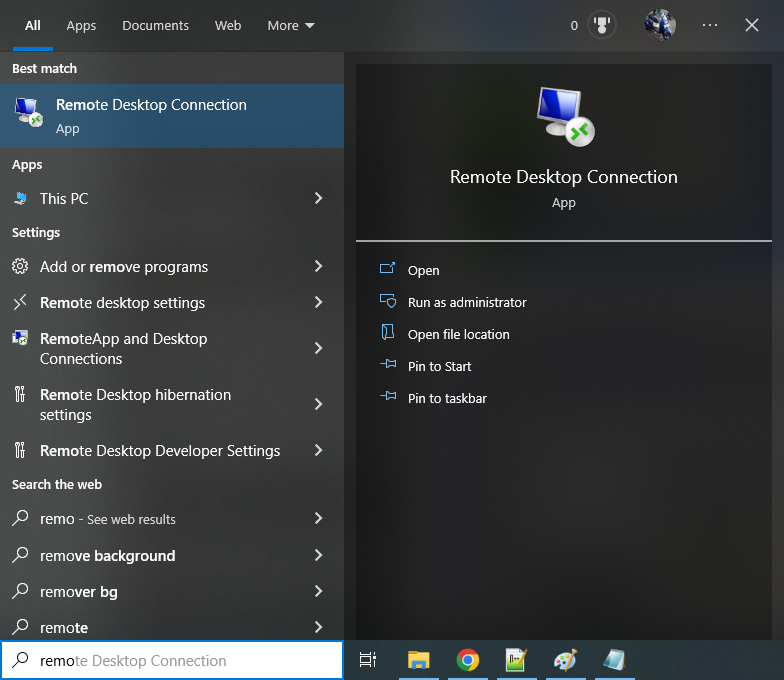Click the Remote desktop settings icon
The height and width of the screenshot is (680, 784).
click(20, 302)
